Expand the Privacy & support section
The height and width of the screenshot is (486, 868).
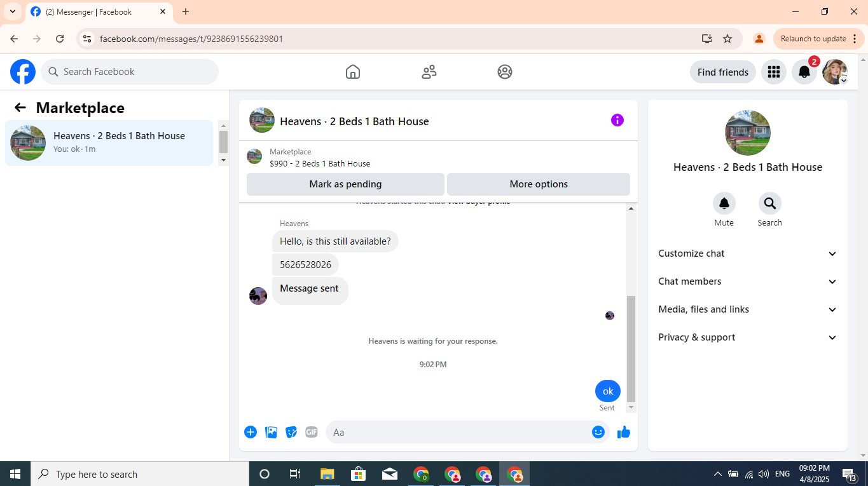click(747, 337)
